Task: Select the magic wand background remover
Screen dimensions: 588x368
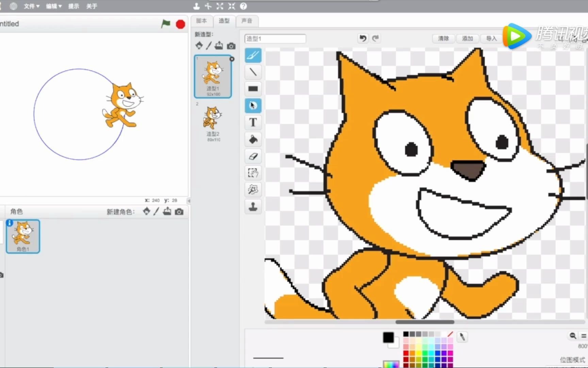Action: point(253,189)
